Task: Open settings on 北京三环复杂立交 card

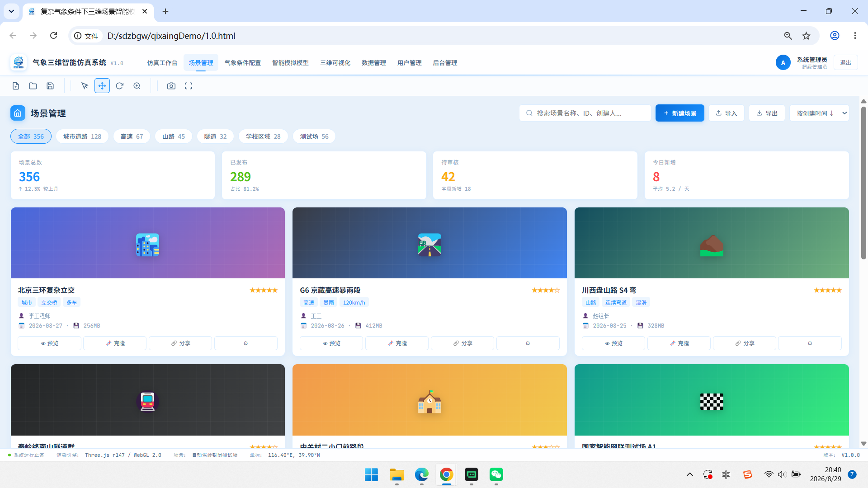Action: (246, 343)
